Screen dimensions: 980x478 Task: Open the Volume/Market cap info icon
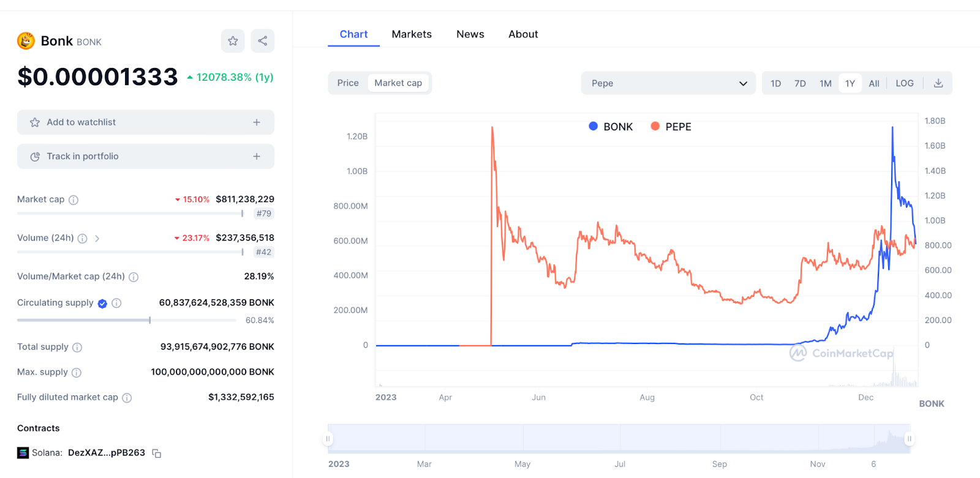tap(134, 277)
